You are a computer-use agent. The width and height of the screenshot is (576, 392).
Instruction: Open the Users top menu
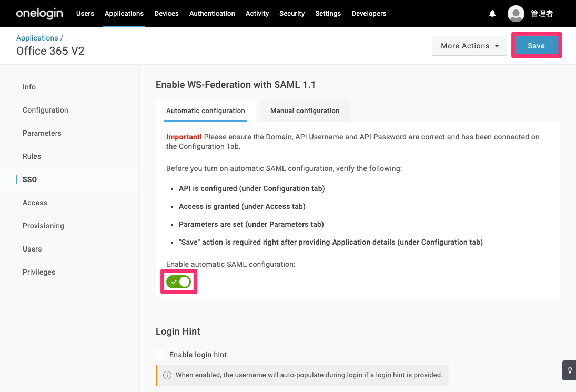tap(85, 14)
